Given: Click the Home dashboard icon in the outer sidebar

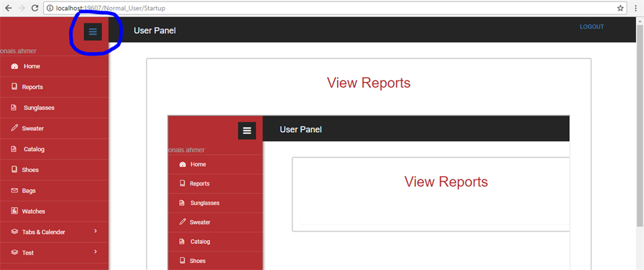Looking at the screenshot, I should (x=15, y=66).
